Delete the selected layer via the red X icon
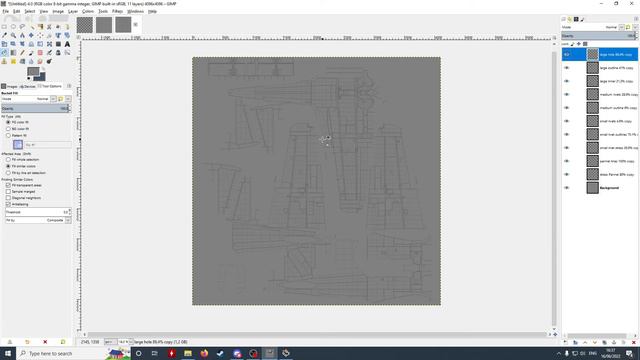The width and height of the screenshot is (640, 360). [633, 342]
